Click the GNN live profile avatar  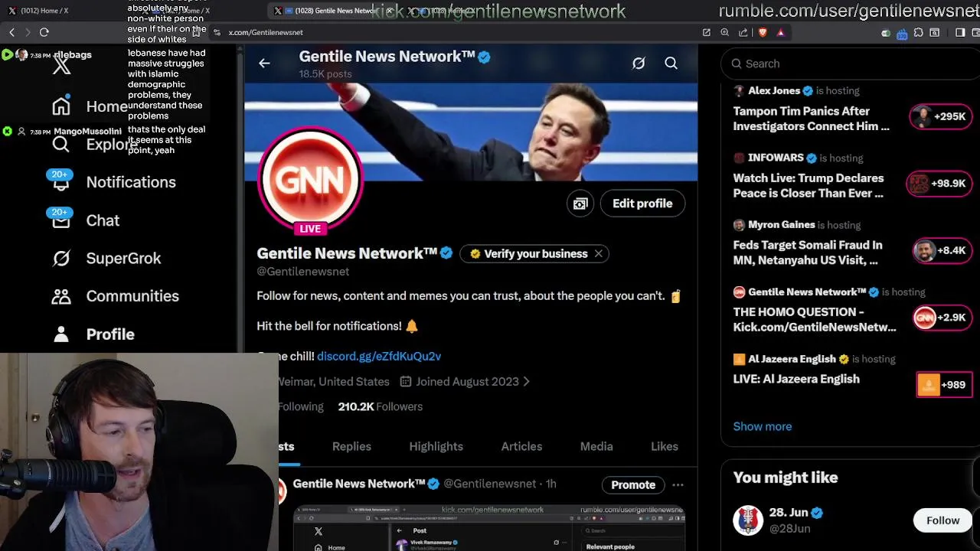310,181
